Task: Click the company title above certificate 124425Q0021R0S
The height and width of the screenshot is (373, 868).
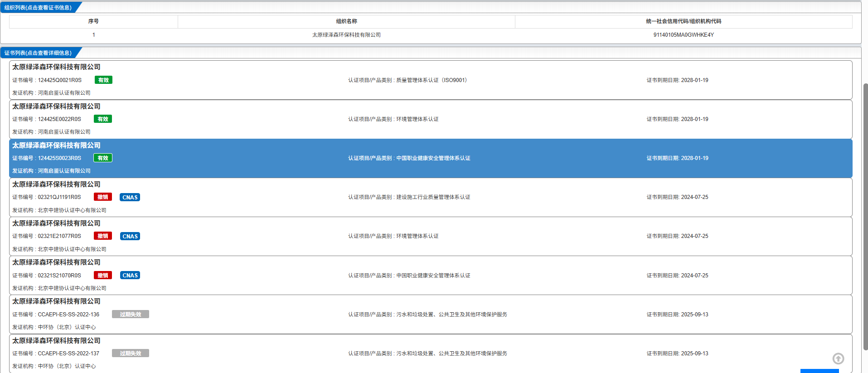Action: pos(56,67)
